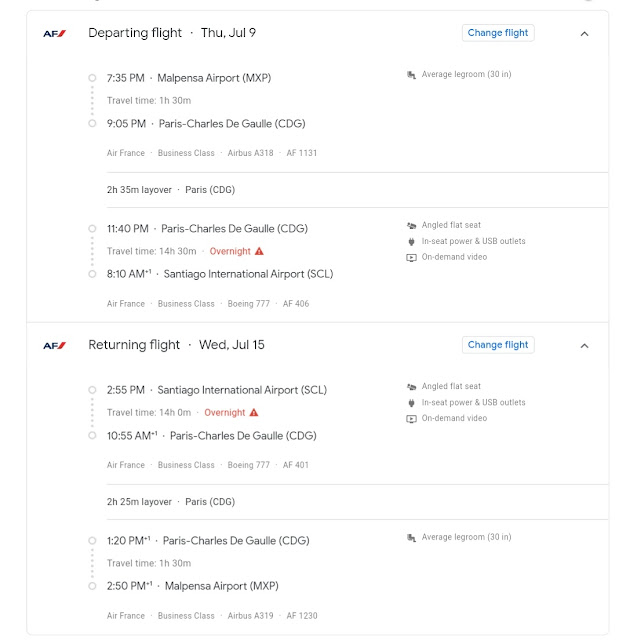Click the angled flat seat icon for flight AF 406

411,225
